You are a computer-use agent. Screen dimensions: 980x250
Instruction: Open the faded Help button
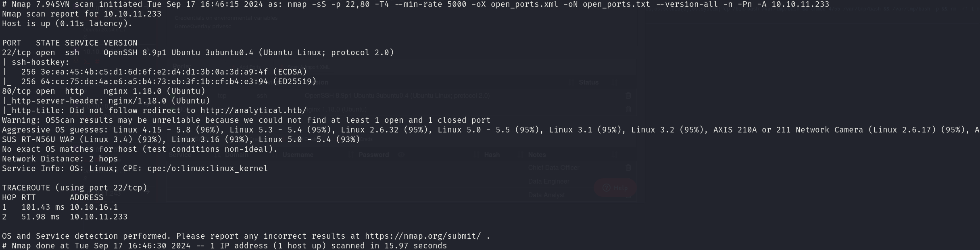[x=615, y=188]
